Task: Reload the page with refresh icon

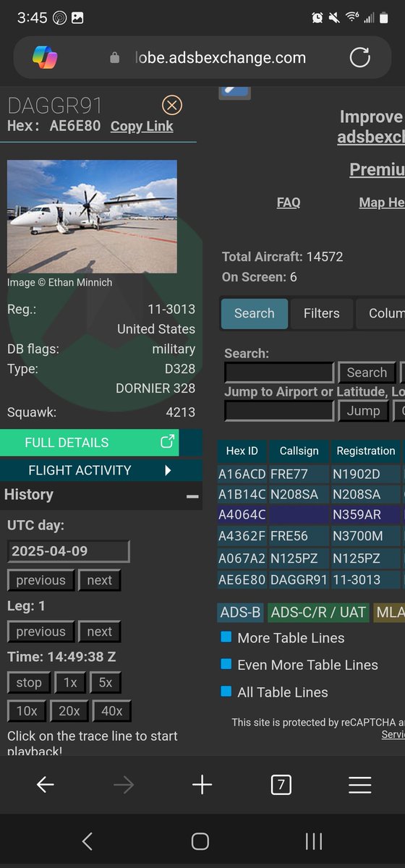Action: point(359,58)
